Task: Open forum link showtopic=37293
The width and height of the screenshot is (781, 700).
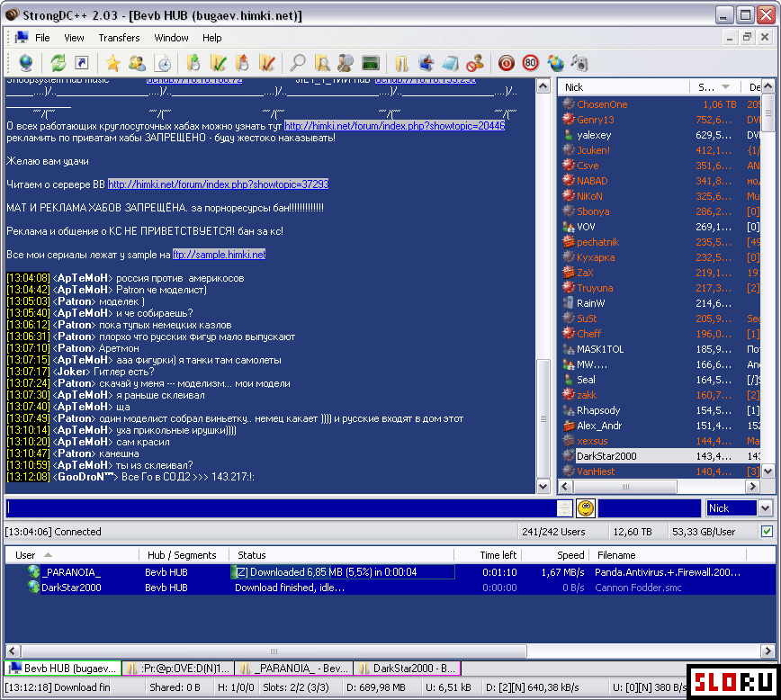Action: [218, 184]
